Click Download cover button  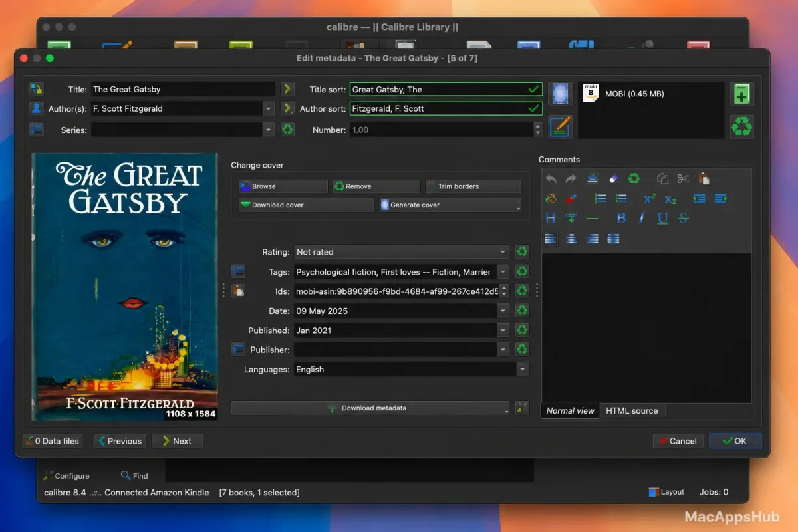pyautogui.click(x=306, y=205)
